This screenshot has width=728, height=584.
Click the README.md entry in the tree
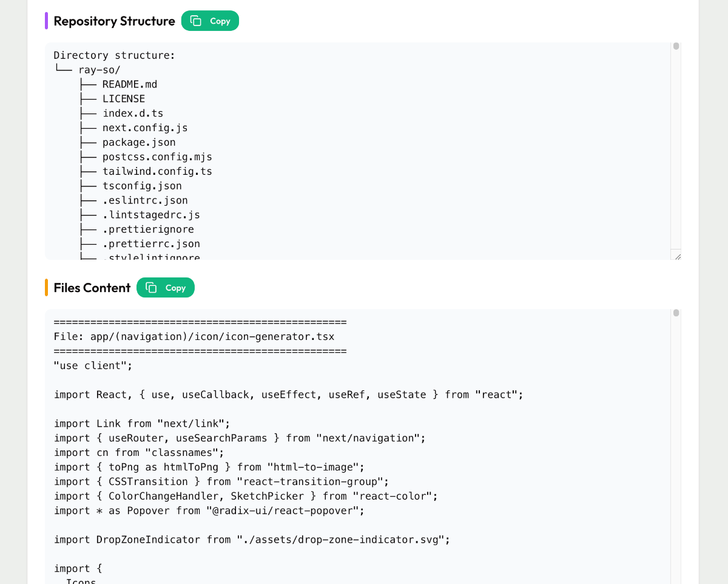(130, 84)
